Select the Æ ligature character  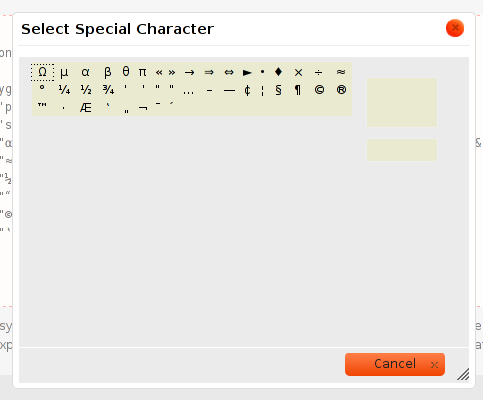tap(85, 108)
